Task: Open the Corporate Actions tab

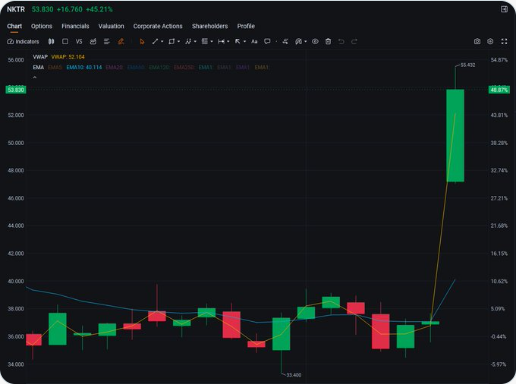Action: coord(158,26)
